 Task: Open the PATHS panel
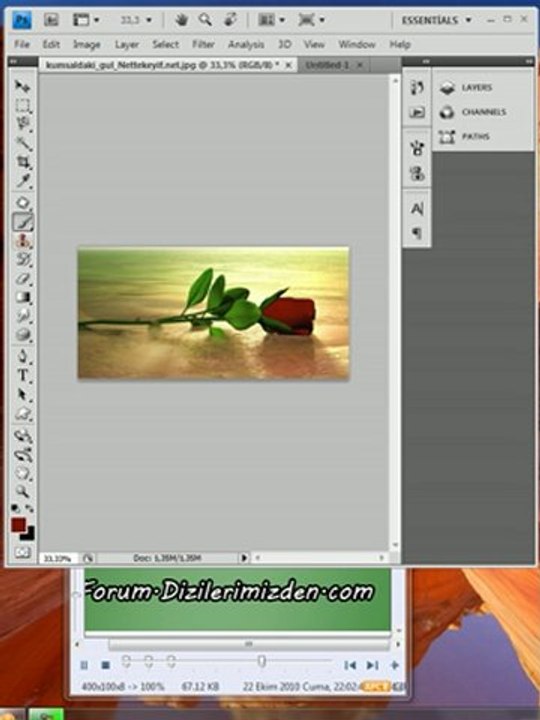pyautogui.click(x=465, y=137)
